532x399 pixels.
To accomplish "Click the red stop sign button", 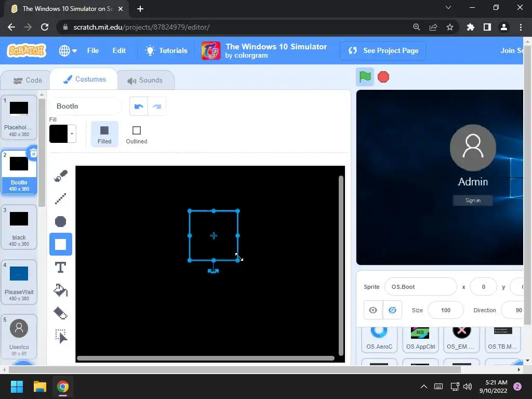I will coord(383,77).
